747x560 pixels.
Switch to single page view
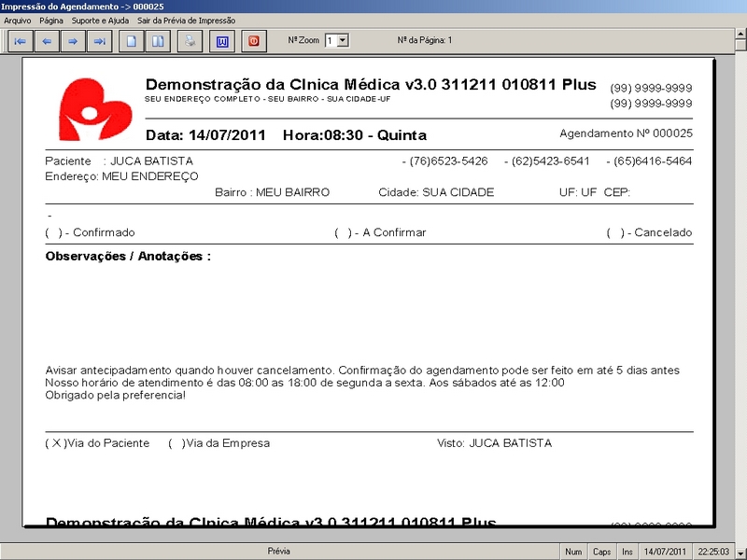point(133,41)
